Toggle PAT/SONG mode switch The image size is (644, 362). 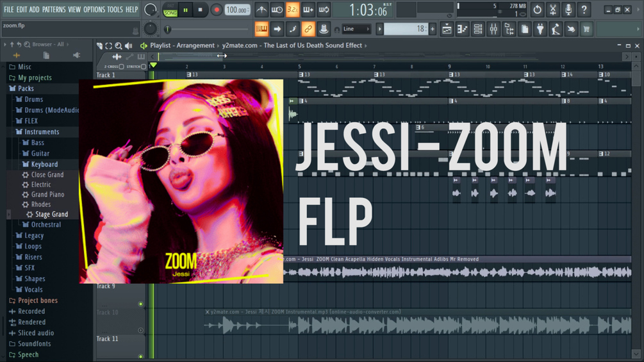(x=170, y=10)
